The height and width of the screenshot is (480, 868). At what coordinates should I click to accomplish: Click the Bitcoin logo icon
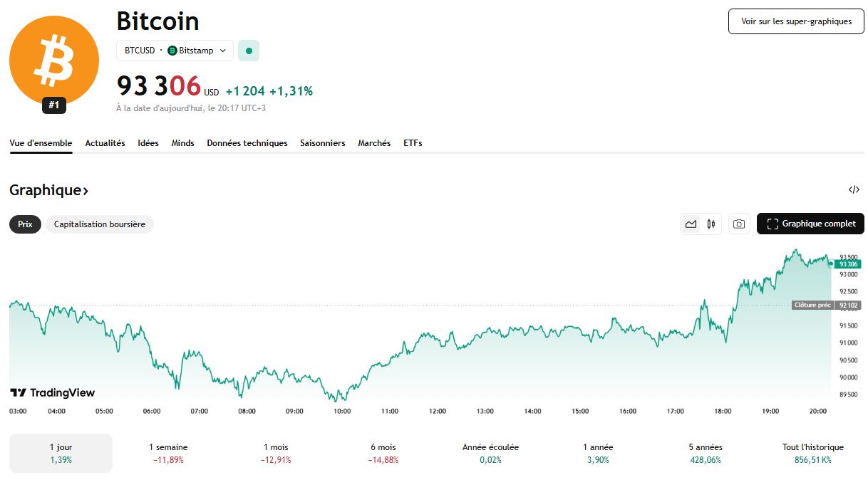tap(53, 61)
